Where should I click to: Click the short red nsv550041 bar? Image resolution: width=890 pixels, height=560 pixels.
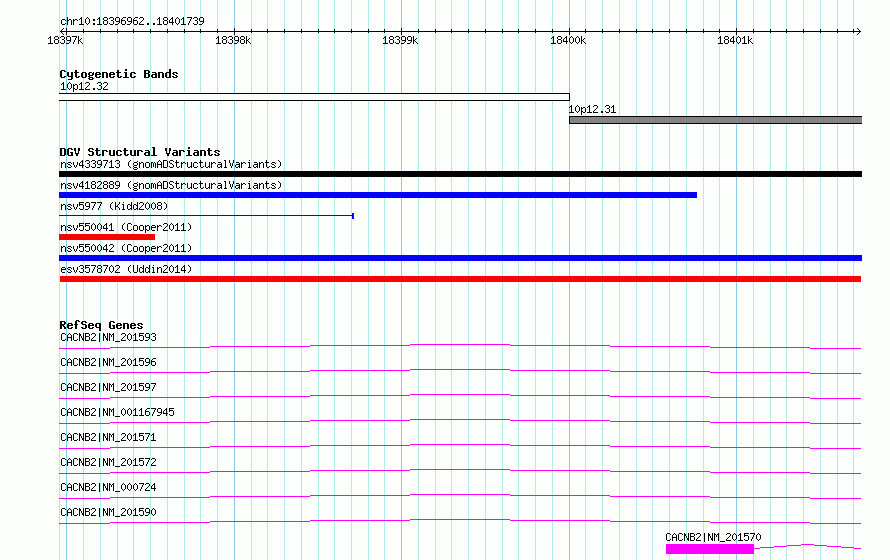[107, 237]
